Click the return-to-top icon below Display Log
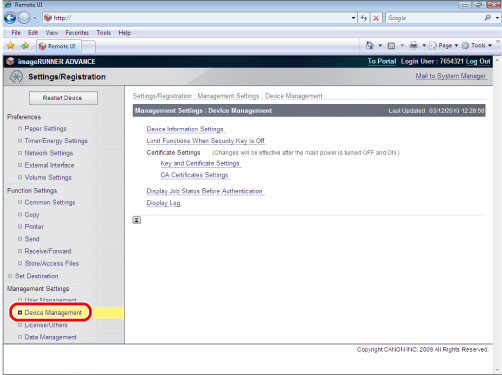 [x=137, y=220]
